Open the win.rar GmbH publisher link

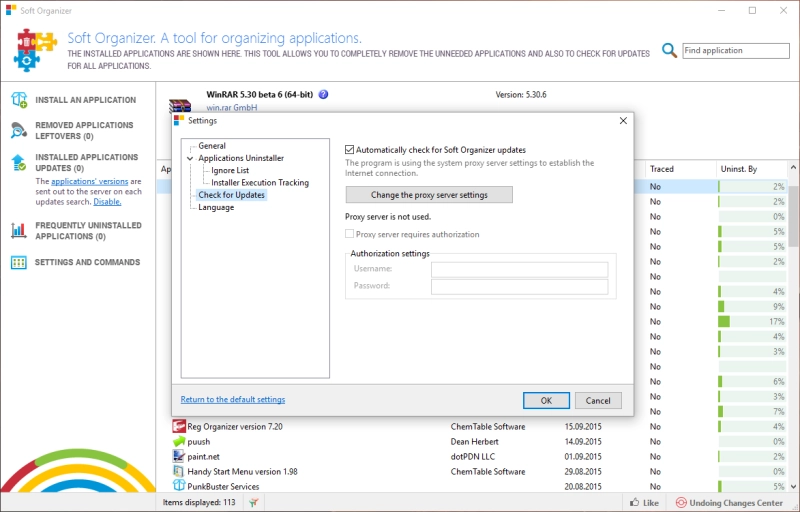point(232,108)
